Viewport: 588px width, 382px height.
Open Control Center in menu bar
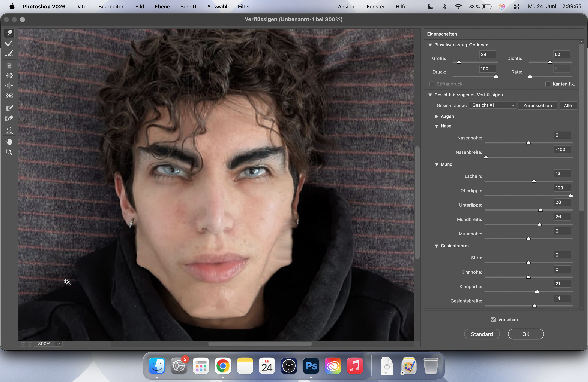516,7
